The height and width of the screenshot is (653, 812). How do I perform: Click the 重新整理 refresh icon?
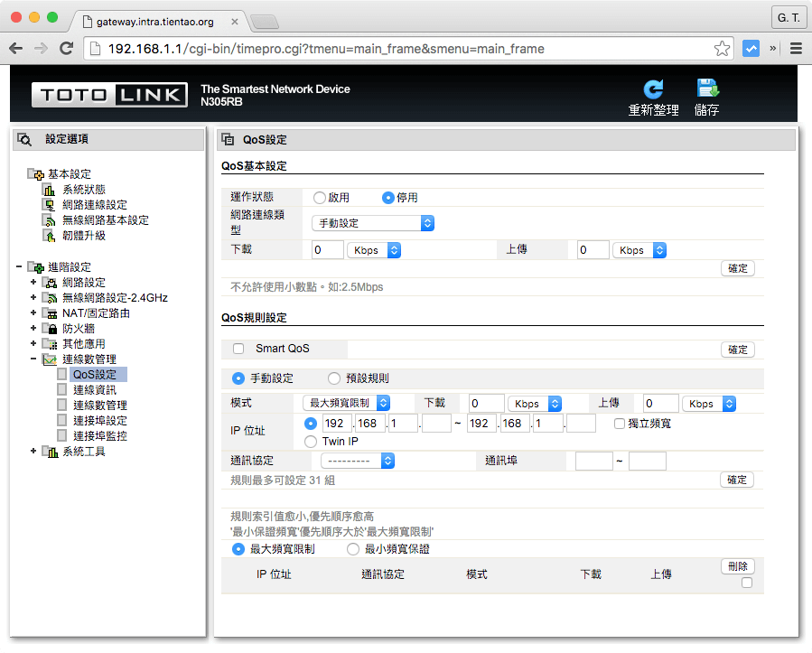point(653,89)
